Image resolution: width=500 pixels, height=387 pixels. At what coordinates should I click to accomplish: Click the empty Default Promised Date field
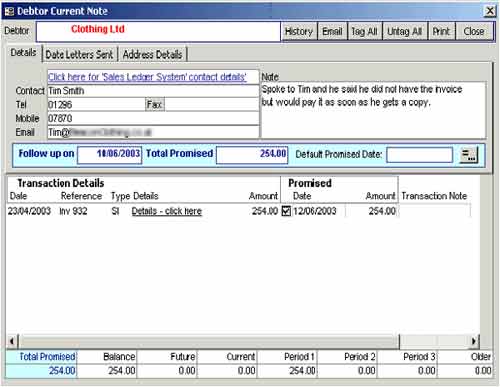[x=420, y=155]
